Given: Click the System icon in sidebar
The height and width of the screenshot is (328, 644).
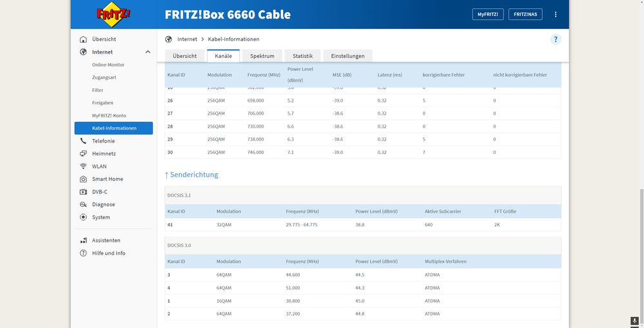Looking at the screenshot, I should (83, 217).
